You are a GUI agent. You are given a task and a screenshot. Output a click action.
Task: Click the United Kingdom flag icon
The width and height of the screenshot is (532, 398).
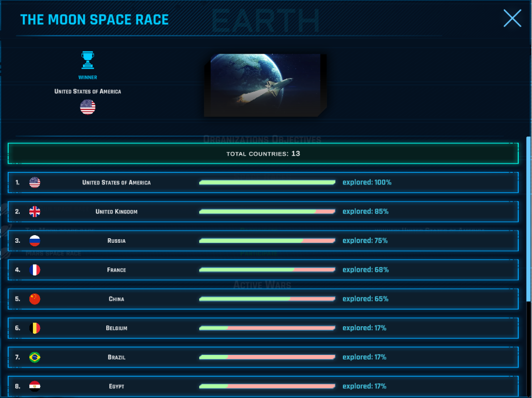tap(34, 211)
